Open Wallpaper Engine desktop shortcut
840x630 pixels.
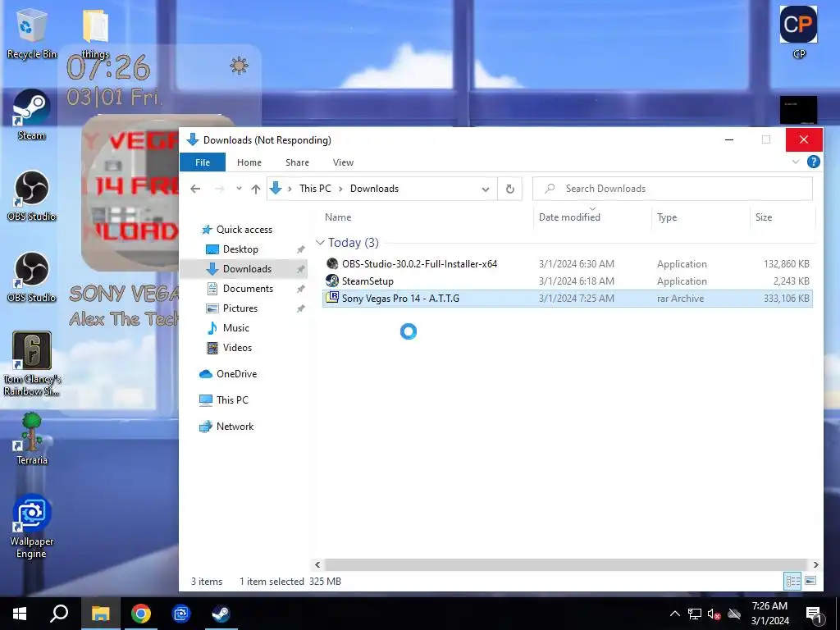[x=31, y=527]
